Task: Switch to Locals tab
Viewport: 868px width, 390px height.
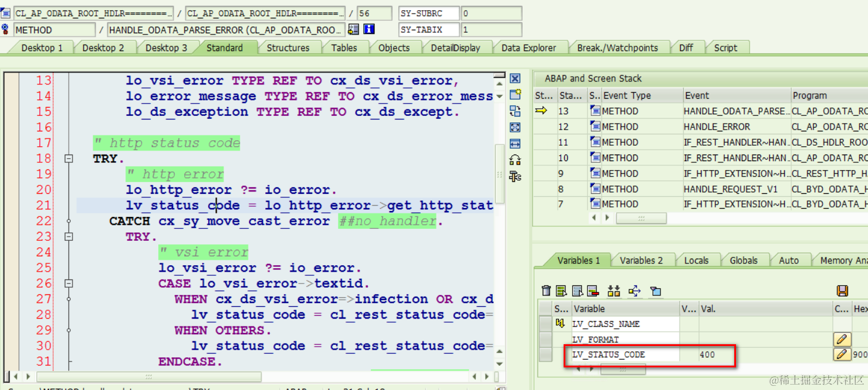Action: coord(696,260)
